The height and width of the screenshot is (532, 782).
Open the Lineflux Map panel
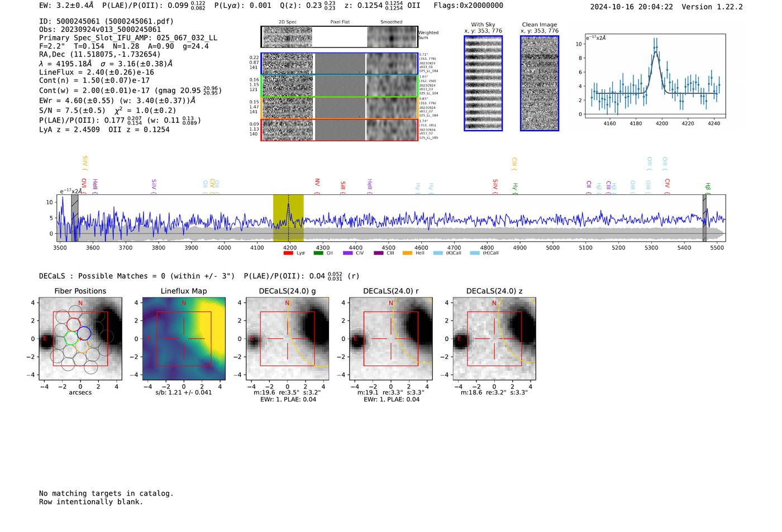[x=184, y=339]
